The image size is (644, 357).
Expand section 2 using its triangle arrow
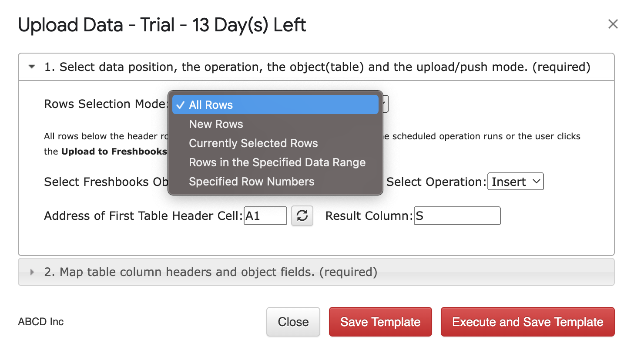tap(32, 272)
